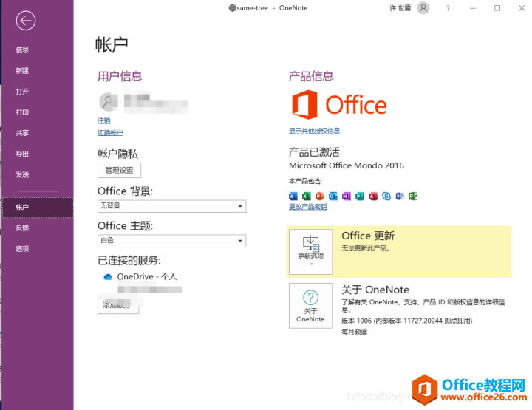532x410 pixels.
Task: Click the OneDrive cloud icon
Action: (x=108, y=277)
